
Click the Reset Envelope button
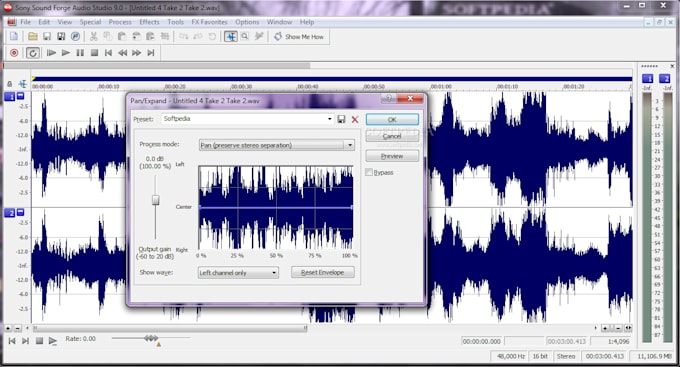(323, 272)
